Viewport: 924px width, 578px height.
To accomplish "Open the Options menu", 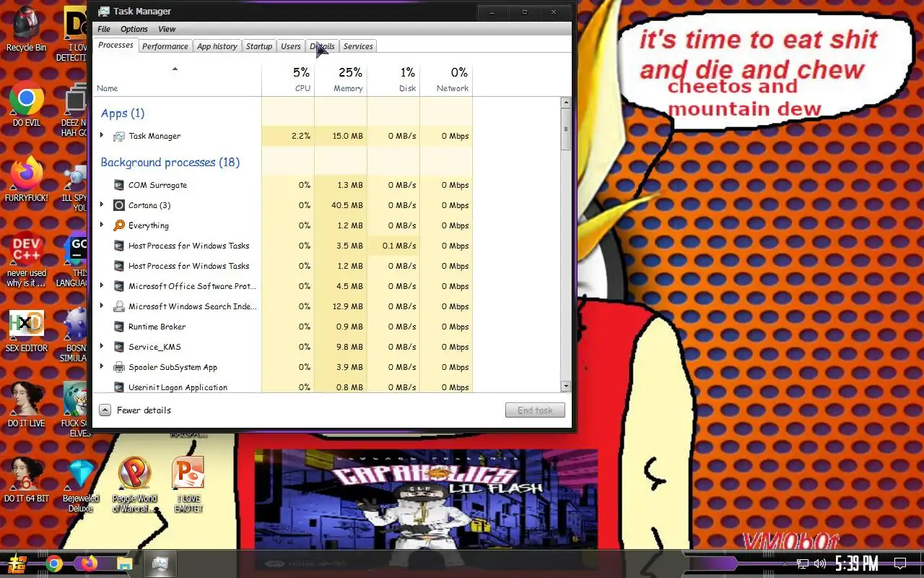I will (x=134, y=29).
